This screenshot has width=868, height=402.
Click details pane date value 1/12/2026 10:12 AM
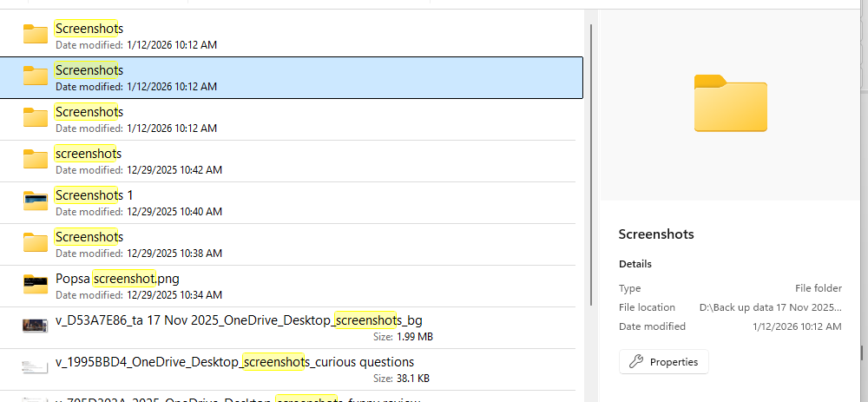point(797,326)
